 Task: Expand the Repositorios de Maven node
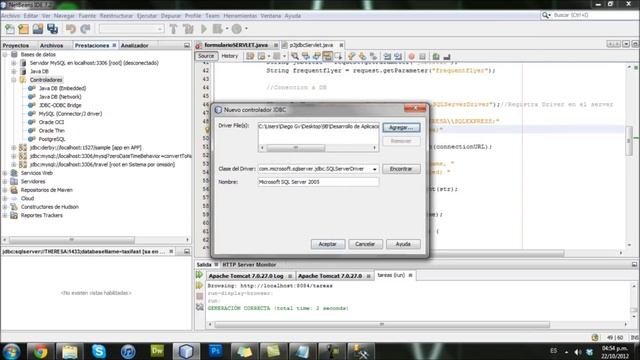pyautogui.click(x=5, y=190)
